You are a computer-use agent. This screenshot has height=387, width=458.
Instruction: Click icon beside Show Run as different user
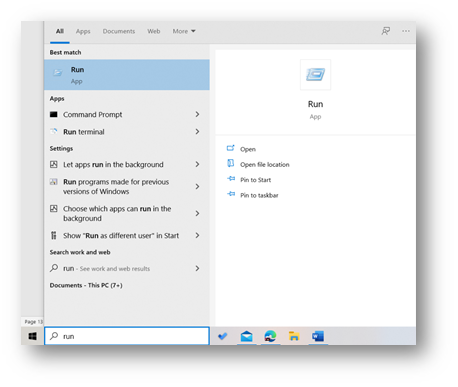click(54, 235)
